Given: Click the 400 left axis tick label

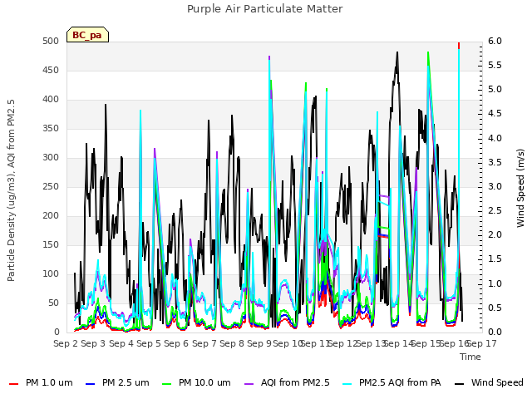Looking at the screenshot, I should coord(51,100).
